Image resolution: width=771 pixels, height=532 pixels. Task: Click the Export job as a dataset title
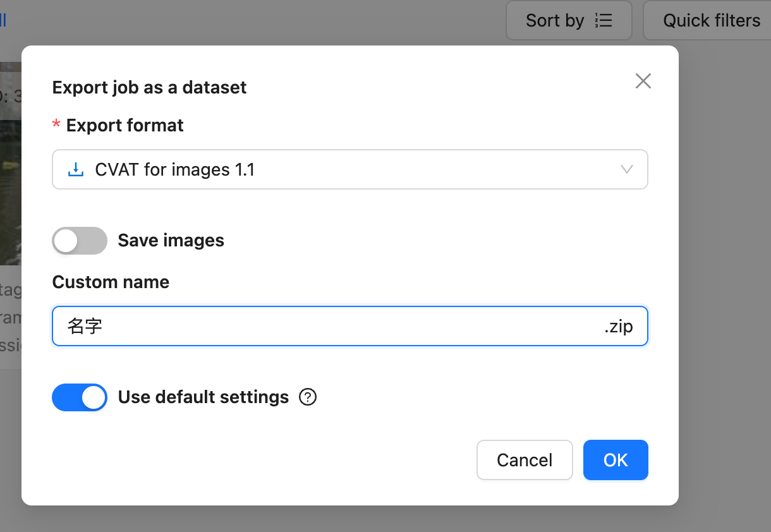coord(149,87)
